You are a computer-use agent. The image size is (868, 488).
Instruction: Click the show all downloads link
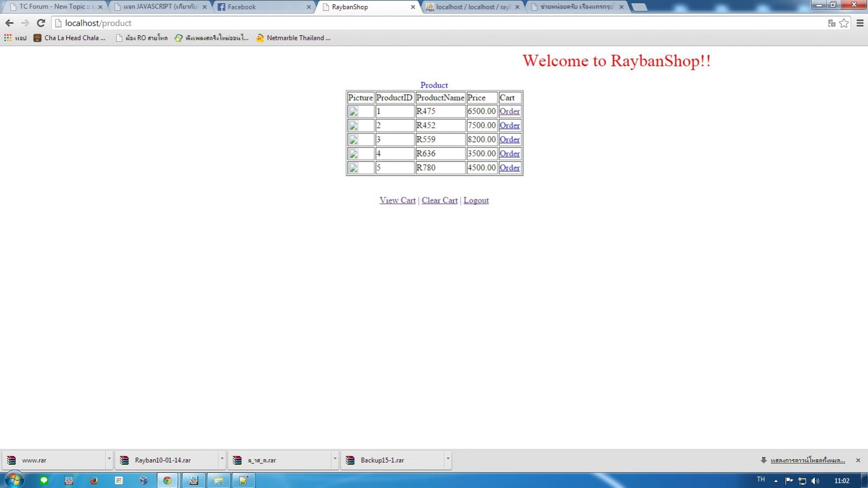[x=808, y=460]
